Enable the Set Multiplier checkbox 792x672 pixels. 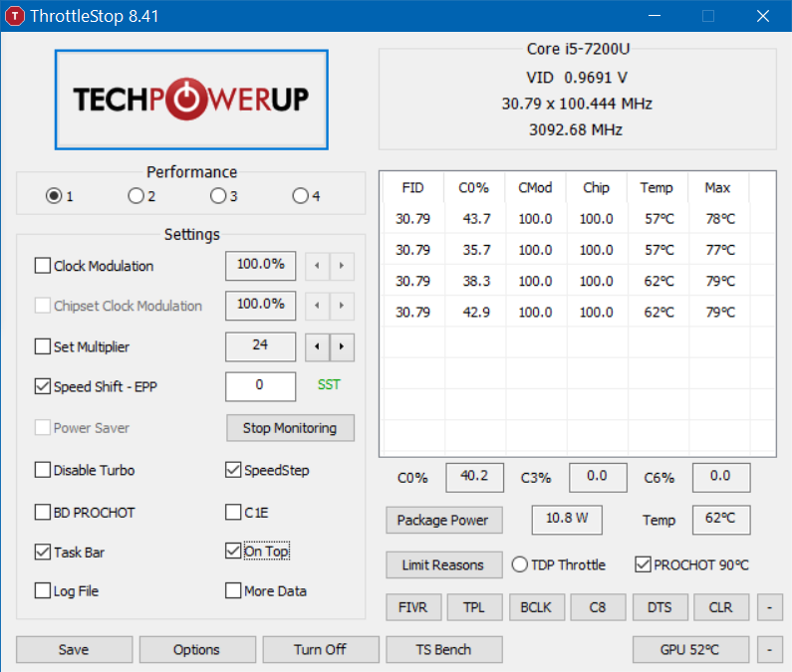[x=43, y=346]
